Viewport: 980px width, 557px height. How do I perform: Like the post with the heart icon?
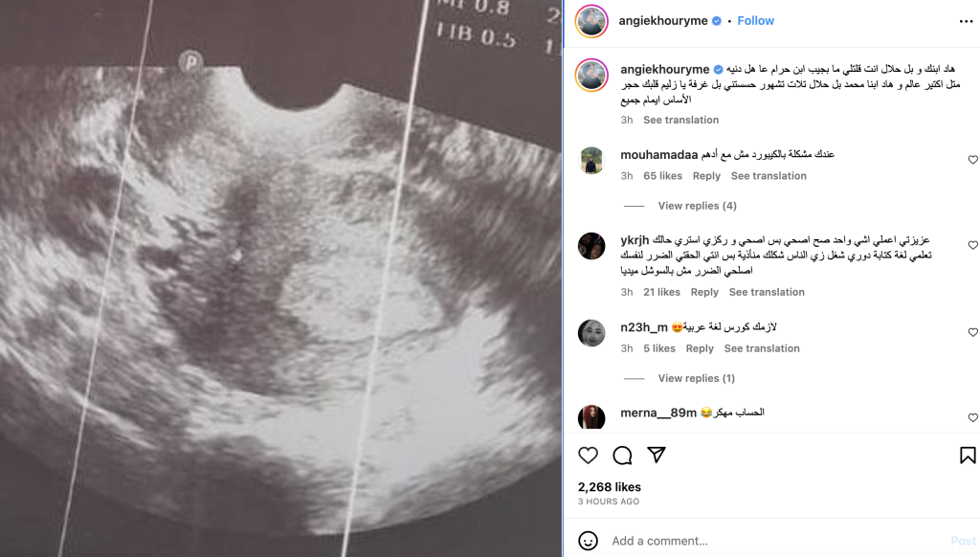(x=588, y=456)
